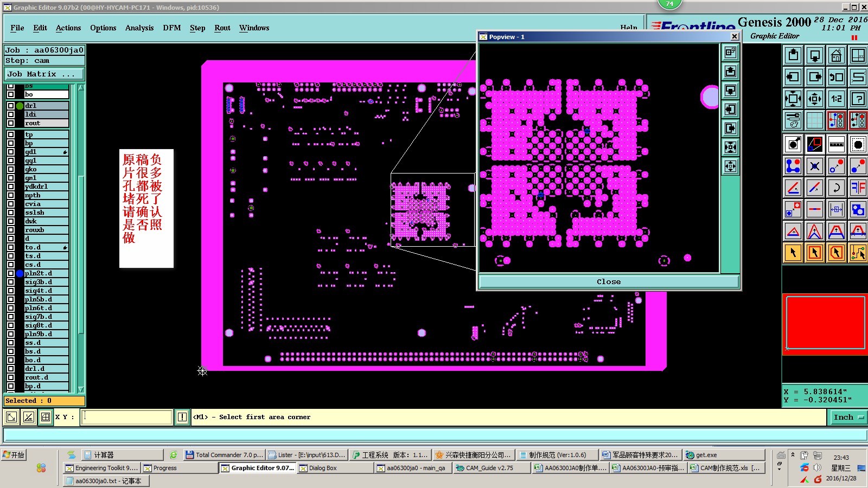Open the Analysis menu
This screenshot has width=868, height=488.
139,28
